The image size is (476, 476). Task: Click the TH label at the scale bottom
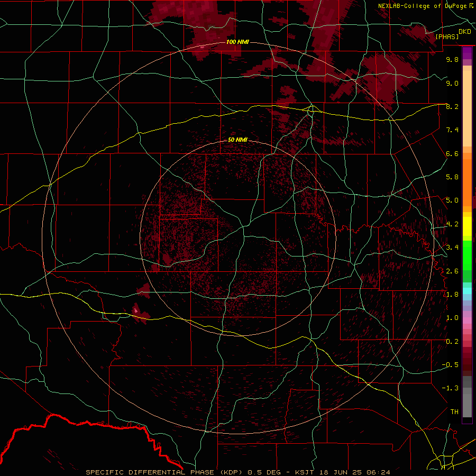tap(454, 412)
